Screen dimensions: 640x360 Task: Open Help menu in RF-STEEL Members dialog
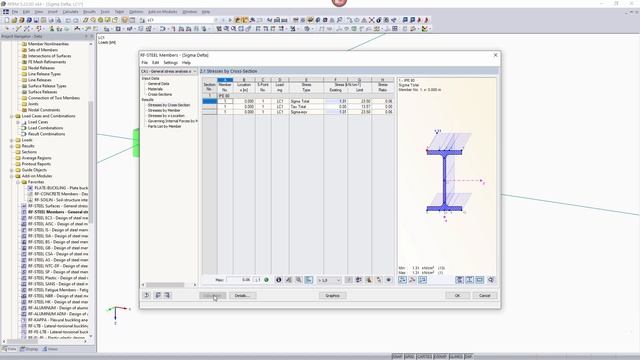tap(186, 63)
